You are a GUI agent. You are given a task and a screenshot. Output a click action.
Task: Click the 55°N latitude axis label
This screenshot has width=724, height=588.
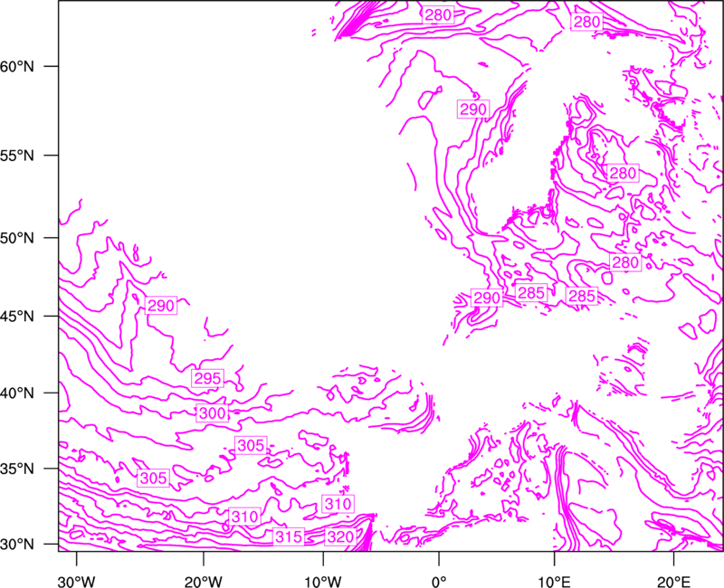click(17, 156)
